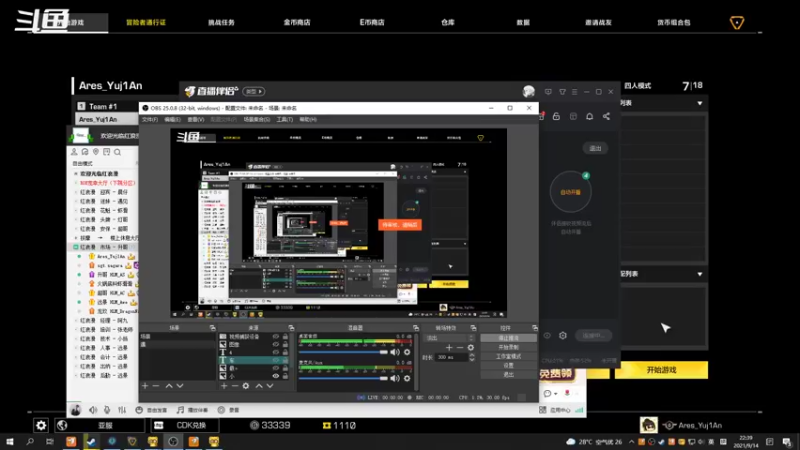Screen dimensions: 800x450
Task: Open settings gear for second mixer audio track
Action: (407, 378)
